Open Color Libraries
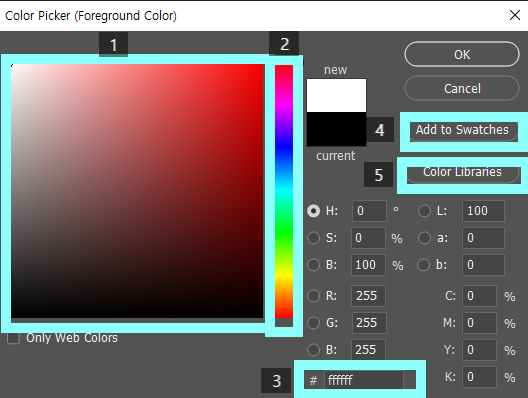Viewport: 528px width, 398px height. (x=464, y=175)
